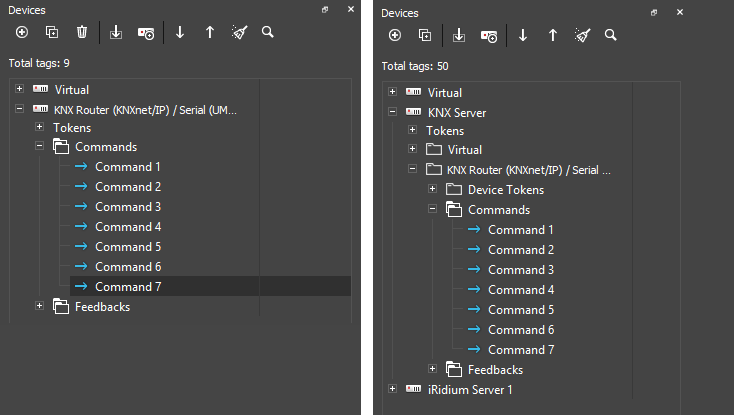This screenshot has width=735, height=415.
Task: Click add device plus icon in left panel
Action: tap(22, 32)
